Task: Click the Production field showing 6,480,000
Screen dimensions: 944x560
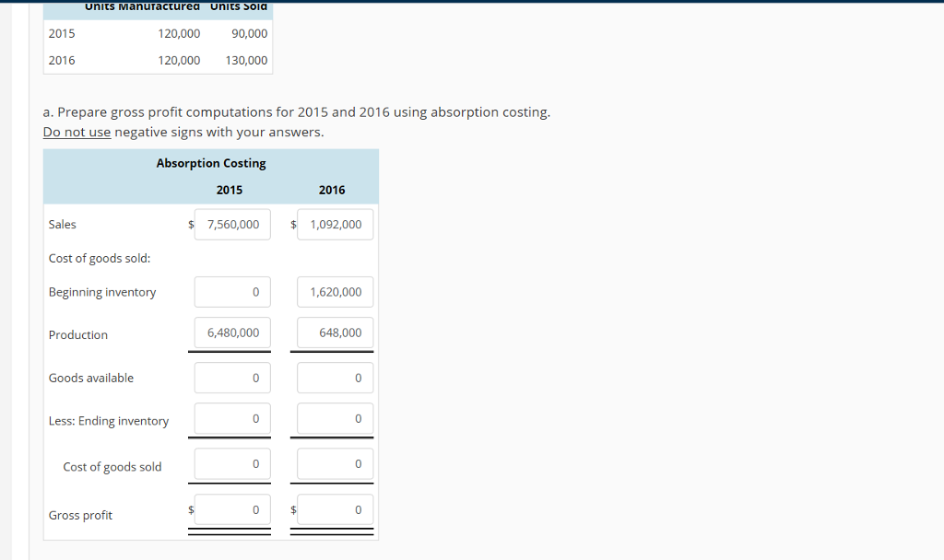Action: click(231, 332)
